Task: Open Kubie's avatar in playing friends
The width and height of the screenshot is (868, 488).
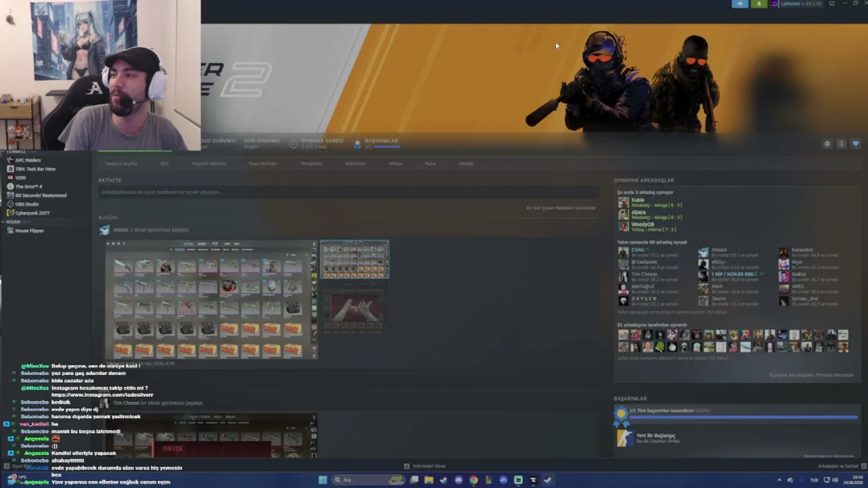Action: click(623, 202)
